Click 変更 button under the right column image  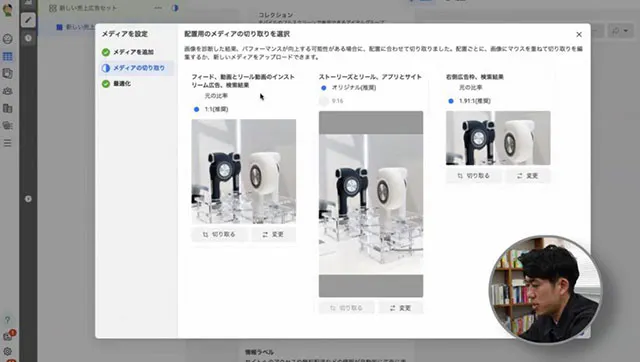pos(527,176)
